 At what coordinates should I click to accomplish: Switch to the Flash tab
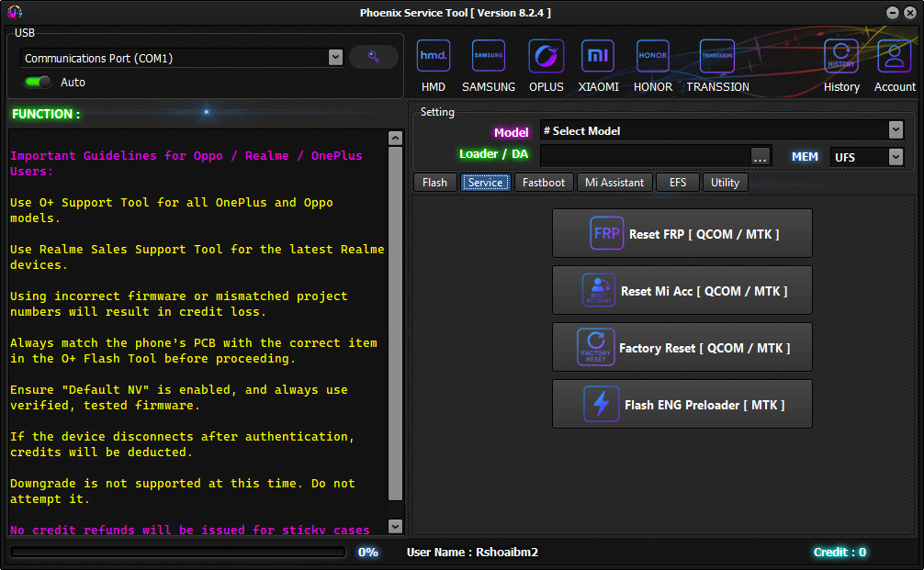[x=434, y=183]
